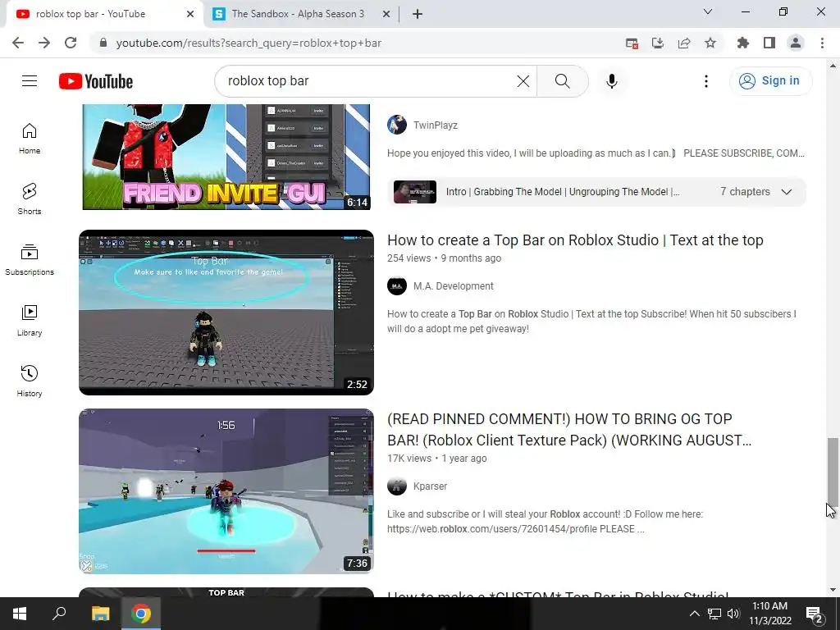Open video How to create a Top Bar on Roblox Studio
The width and height of the screenshot is (840, 630).
[575, 240]
